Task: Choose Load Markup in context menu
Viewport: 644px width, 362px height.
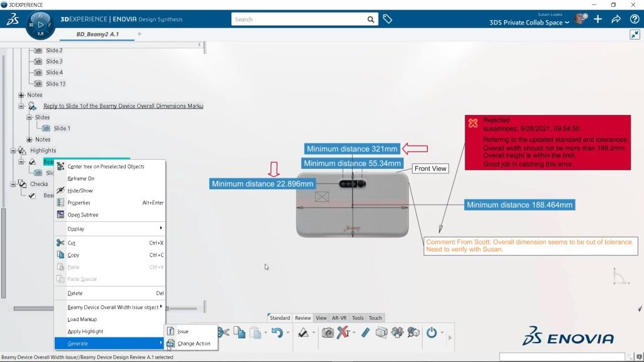Action: click(x=109, y=319)
